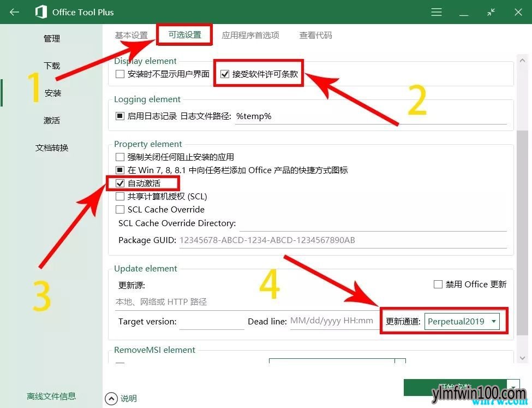Switch to the 应用程序首选项 tab
The height and width of the screenshot is (408, 532).
(250, 36)
